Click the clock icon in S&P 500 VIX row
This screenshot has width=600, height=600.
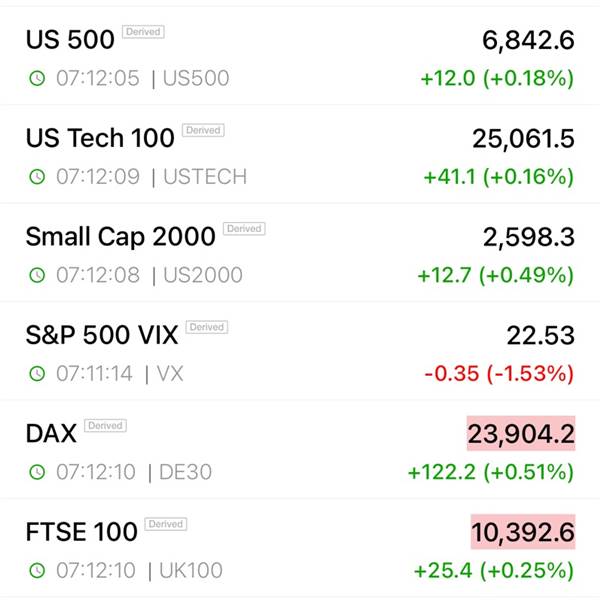[37, 373]
